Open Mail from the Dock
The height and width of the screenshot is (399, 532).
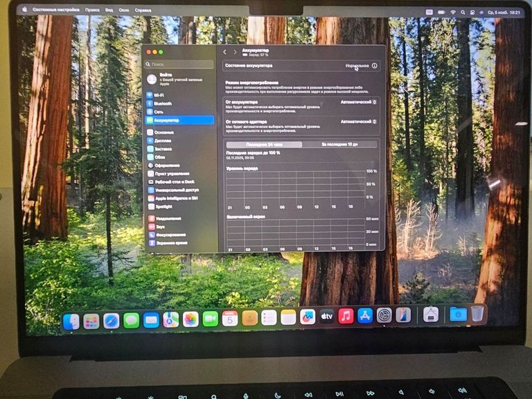click(151, 320)
